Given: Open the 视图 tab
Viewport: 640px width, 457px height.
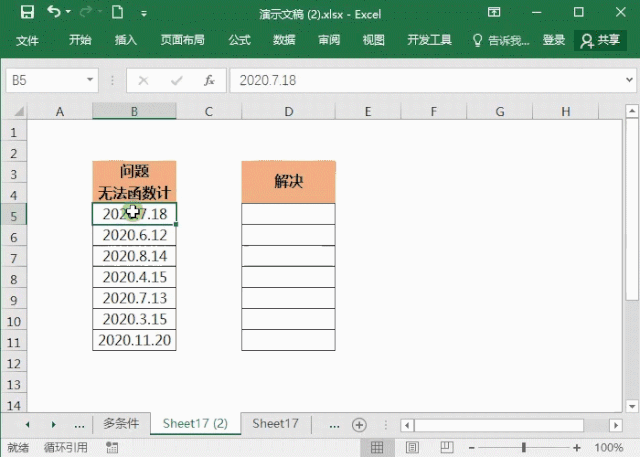Looking at the screenshot, I should click(373, 40).
